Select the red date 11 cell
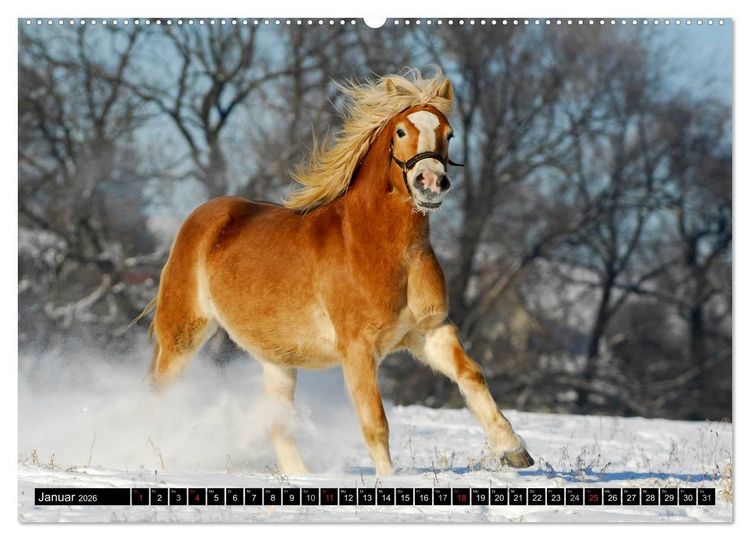Viewport: 750px width, 540px height. (329, 497)
